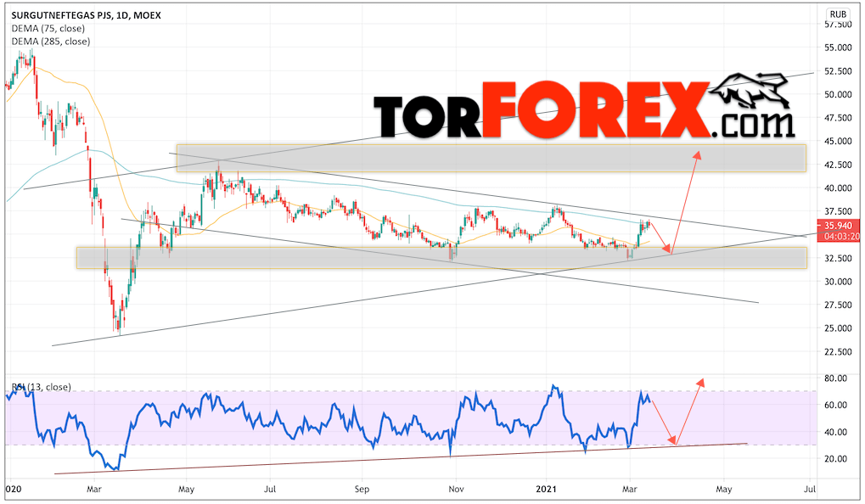Click the 52.500 price axis label
The height and width of the screenshot is (504, 865).
coord(838,71)
